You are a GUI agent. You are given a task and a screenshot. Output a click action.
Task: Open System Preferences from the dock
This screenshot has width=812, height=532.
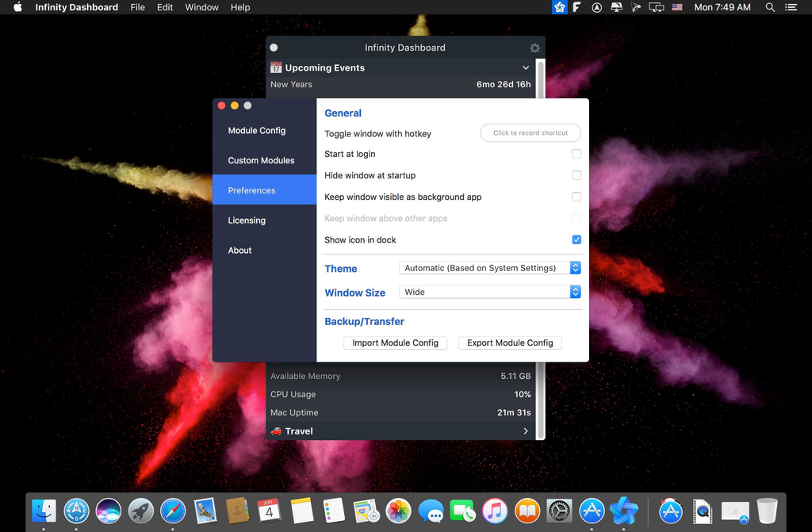coord(559,511)
